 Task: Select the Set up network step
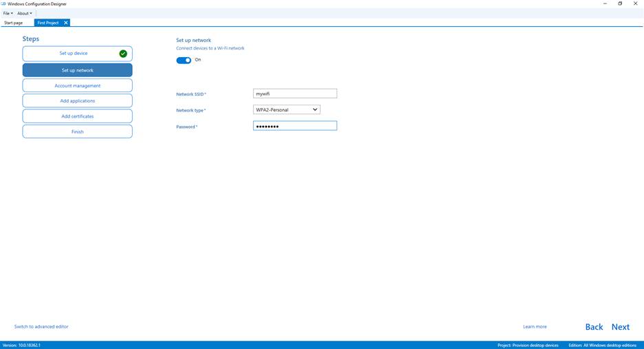77,70
